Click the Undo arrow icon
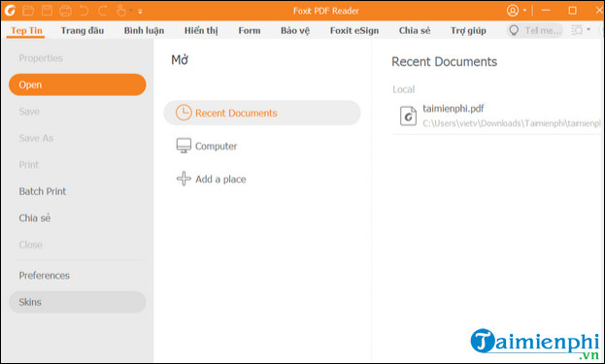605x364 pixels. pos(84,11)
